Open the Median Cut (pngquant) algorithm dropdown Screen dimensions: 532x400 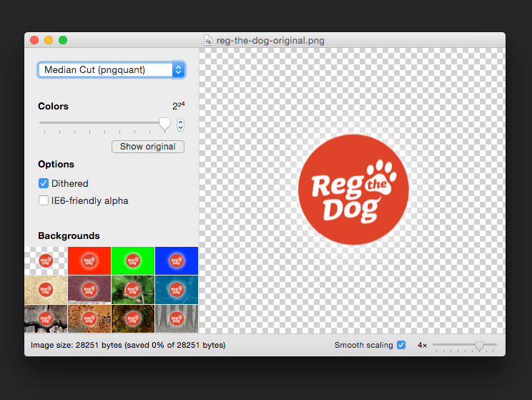[112, 69]
